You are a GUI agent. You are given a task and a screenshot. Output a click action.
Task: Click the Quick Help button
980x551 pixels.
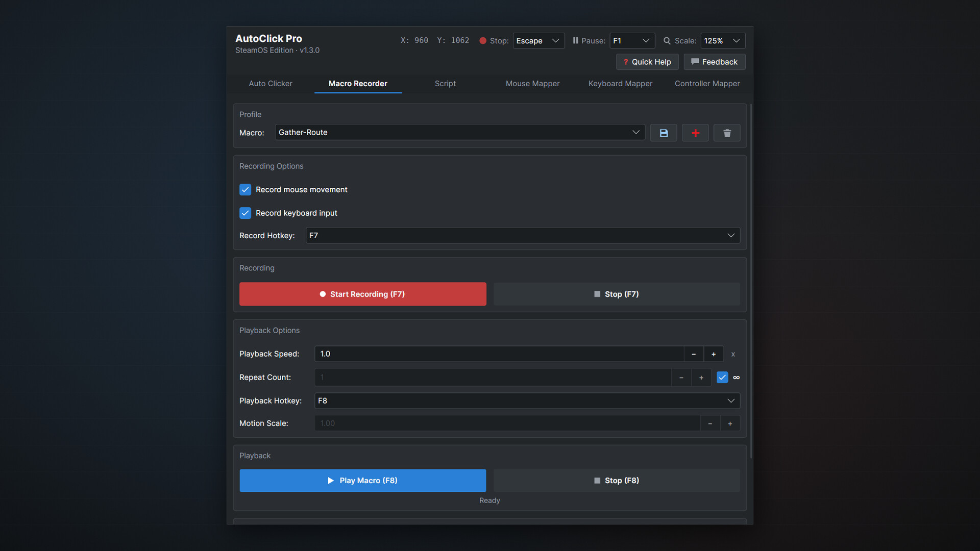click(x=647, y=62)
